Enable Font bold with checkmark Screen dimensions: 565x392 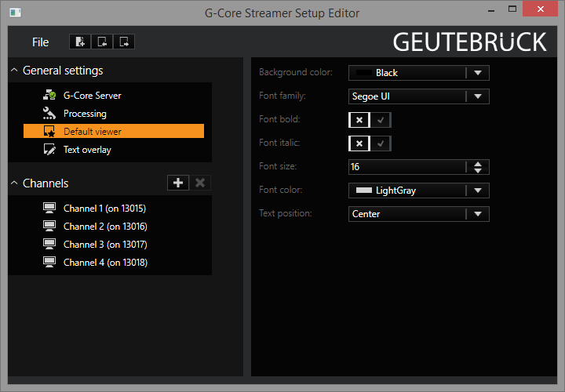(381, 120)
